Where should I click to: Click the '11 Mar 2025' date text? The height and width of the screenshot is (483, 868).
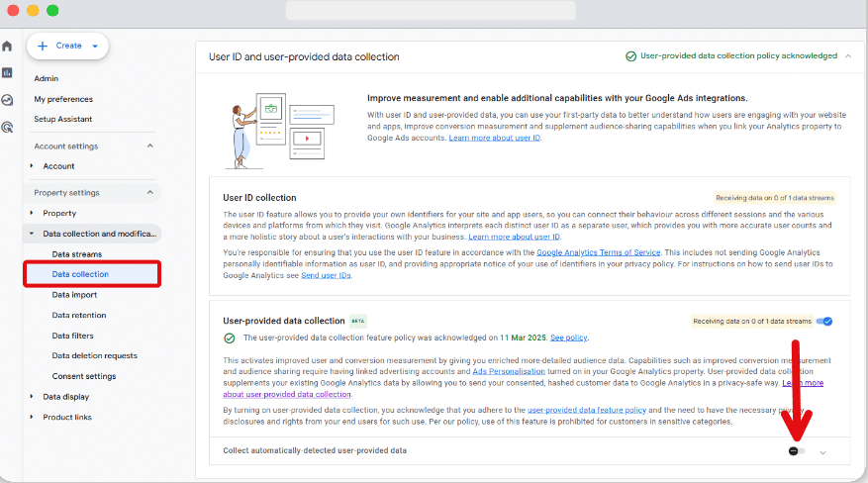click(524, 338)
